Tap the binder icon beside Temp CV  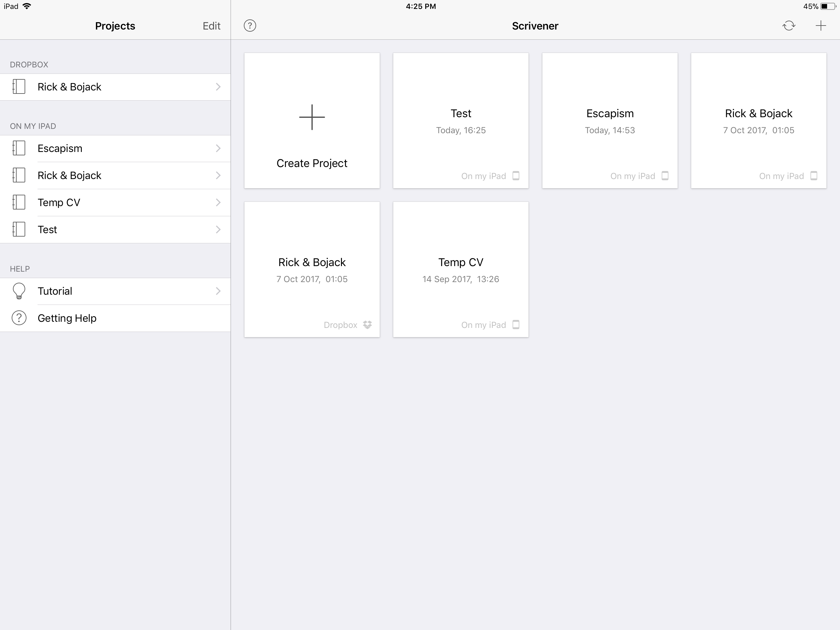(19, 202)
